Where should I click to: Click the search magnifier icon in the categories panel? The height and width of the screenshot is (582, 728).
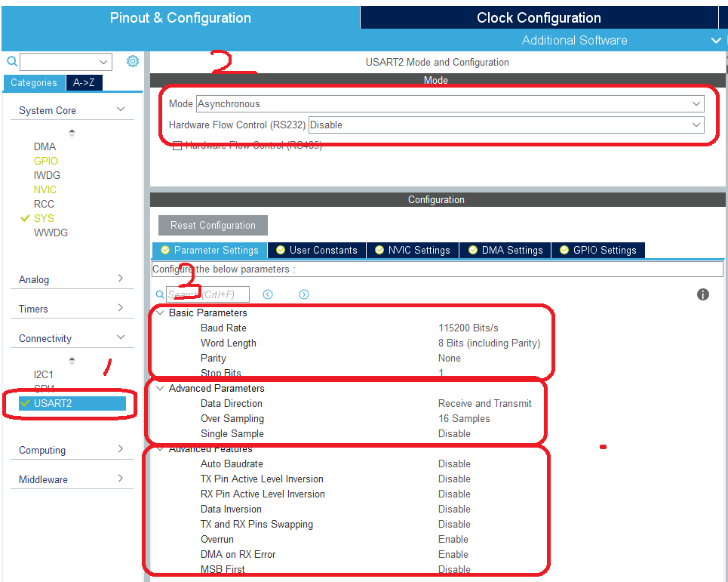click(12, 61)
